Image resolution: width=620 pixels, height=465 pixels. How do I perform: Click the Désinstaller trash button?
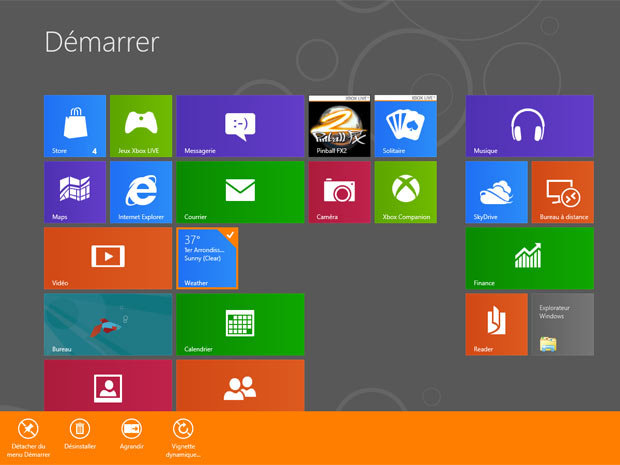pos(80,434)
